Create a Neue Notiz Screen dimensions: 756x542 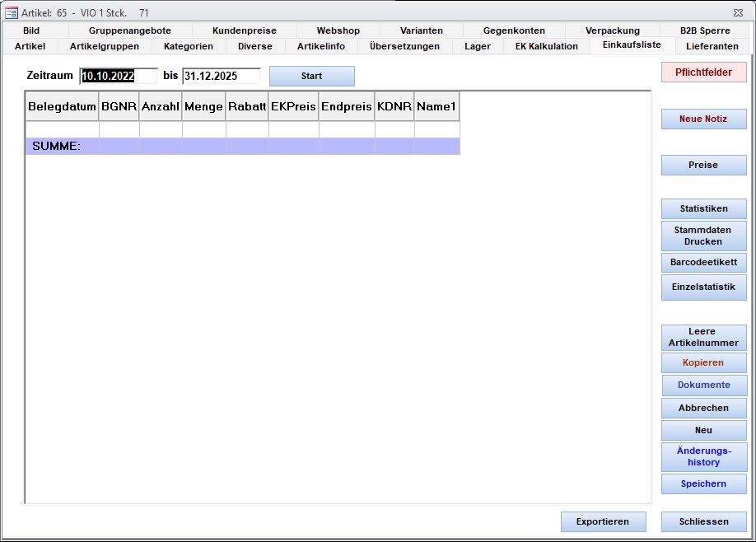click(703, 119)
